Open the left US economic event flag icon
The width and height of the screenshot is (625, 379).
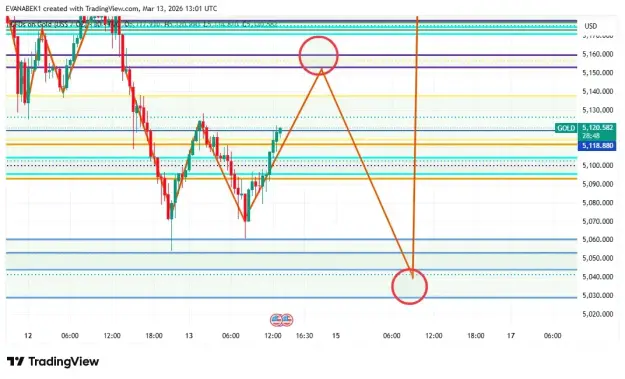(x=277, y=320)
